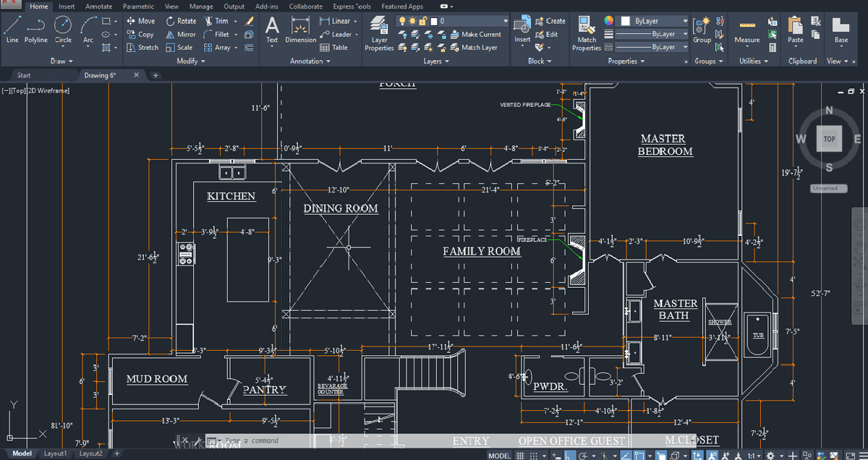Toggle polar tracking in status bar
This screenshot has height=460, width=868.
[583, 455]
